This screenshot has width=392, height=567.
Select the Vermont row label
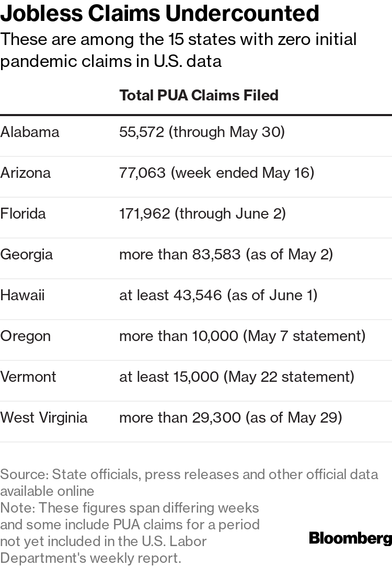pyautogui.click(x=28, y=377)
